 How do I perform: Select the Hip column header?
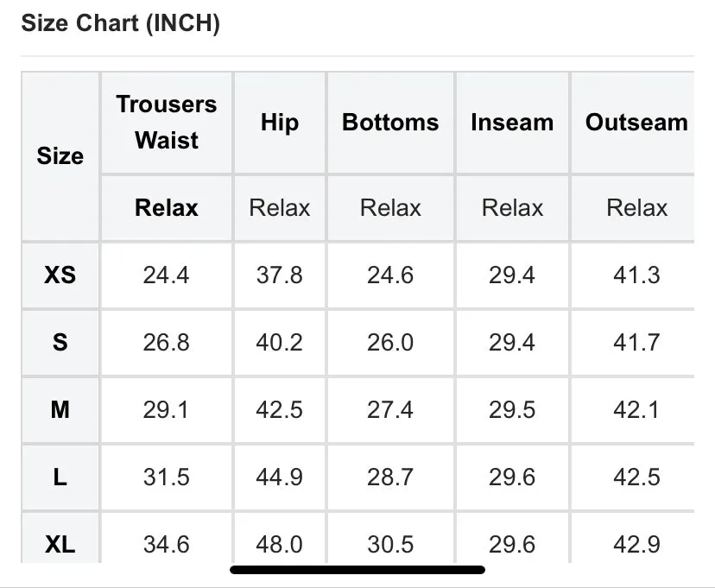click(x=280, y=122)
